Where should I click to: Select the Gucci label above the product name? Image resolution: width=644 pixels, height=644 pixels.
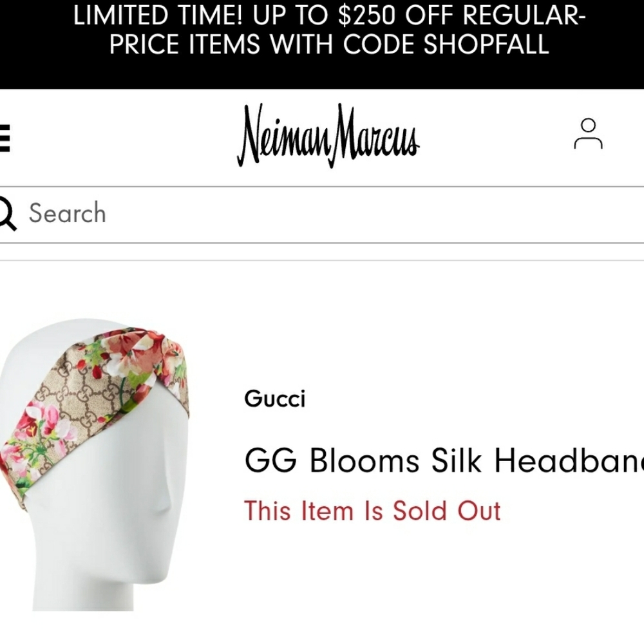click(x=276, y=399)
